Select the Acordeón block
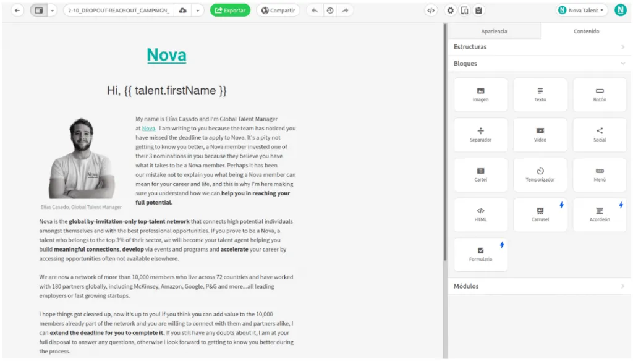 (x=600, y=214)
